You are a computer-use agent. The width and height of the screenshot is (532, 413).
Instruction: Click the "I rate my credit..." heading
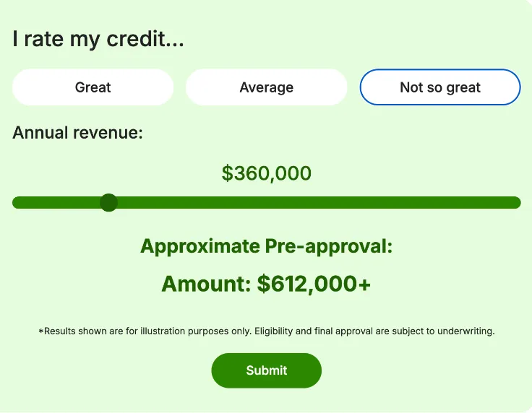tap(98, 39)
